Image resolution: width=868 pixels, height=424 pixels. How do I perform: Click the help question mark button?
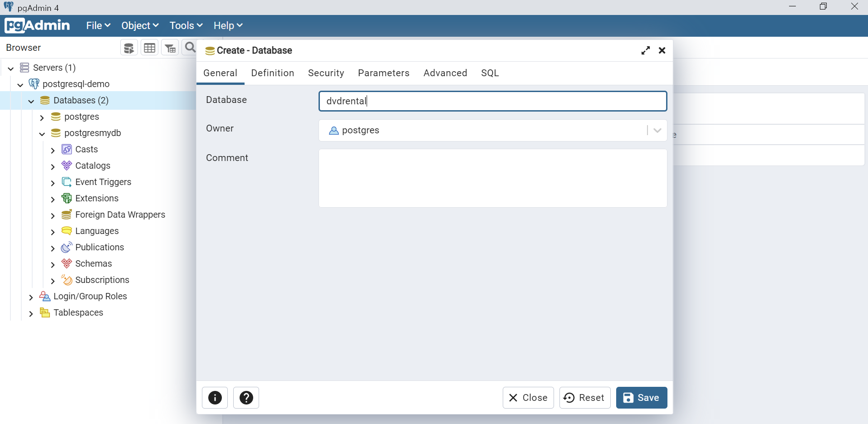tap(246, 398)
